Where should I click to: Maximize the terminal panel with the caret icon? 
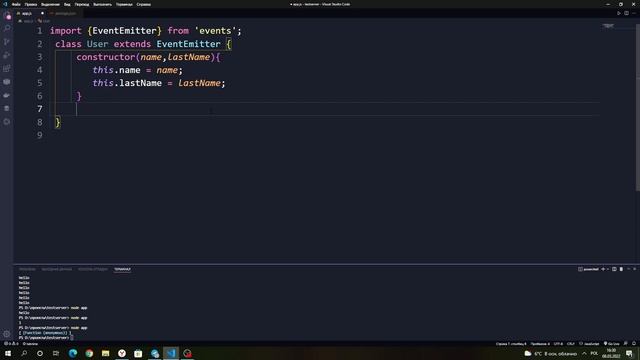click(x=629, y=269)
